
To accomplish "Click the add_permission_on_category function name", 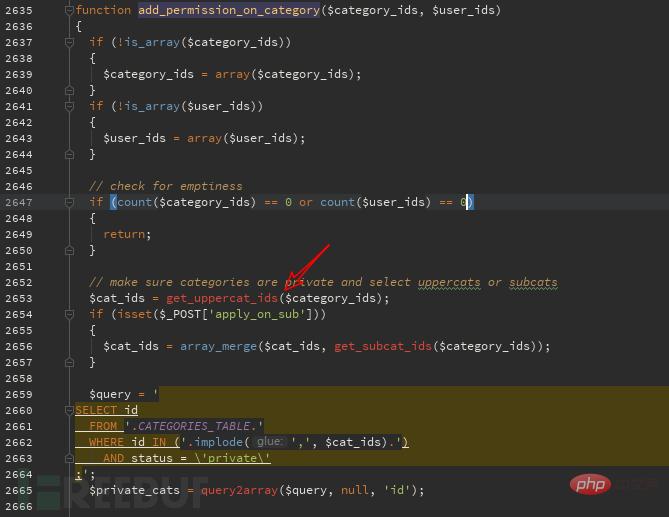I will pyautogui.click(x=229, y=10).
